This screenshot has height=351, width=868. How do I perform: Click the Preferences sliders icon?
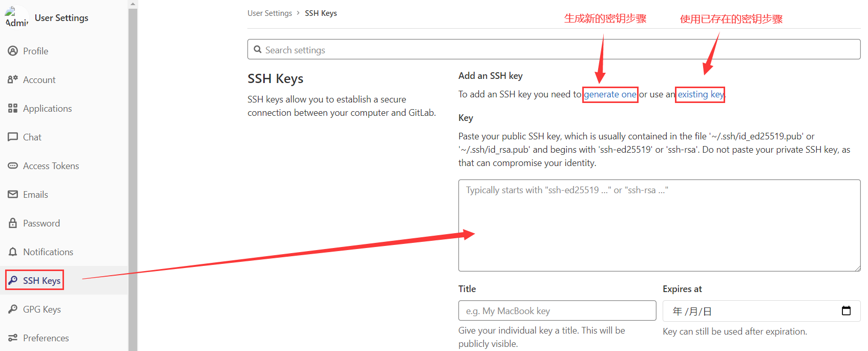(x=13, y=338)
